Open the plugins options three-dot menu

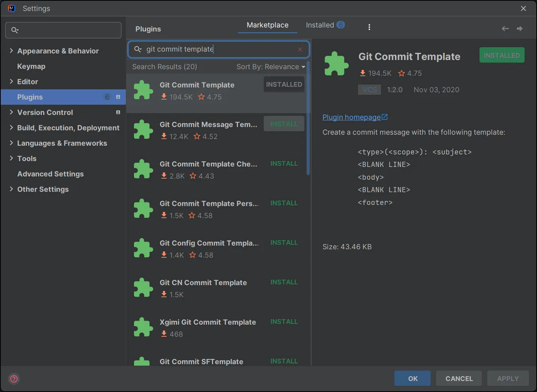(x=369, y=27)
